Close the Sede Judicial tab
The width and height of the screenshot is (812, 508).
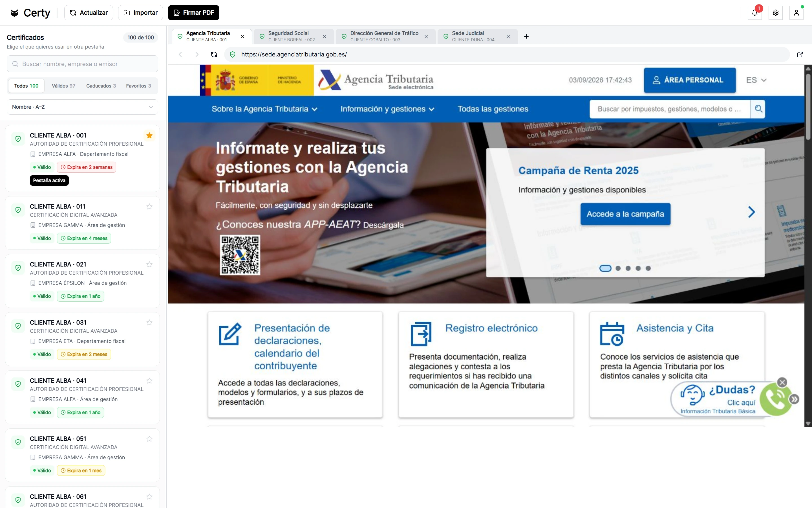point(508,36)
